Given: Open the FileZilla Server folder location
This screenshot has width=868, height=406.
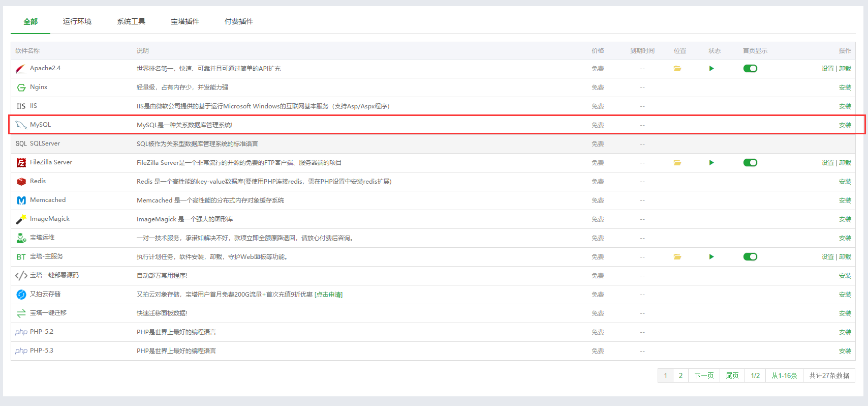Looking at the screenshot, I should 677,163.
